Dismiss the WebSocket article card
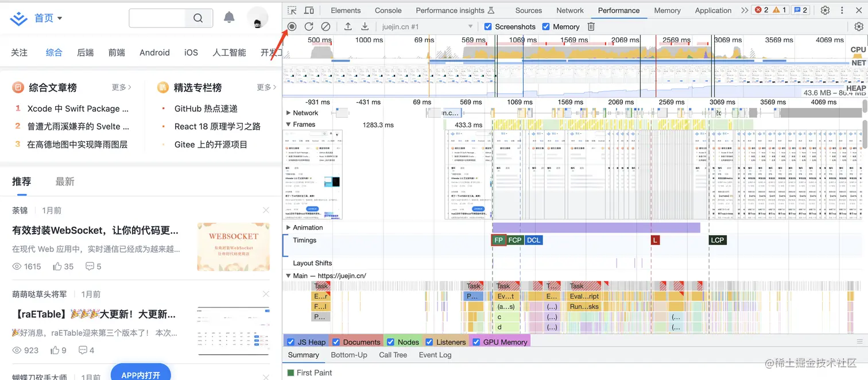Screen dimensions: 868x380 [266, 211]
